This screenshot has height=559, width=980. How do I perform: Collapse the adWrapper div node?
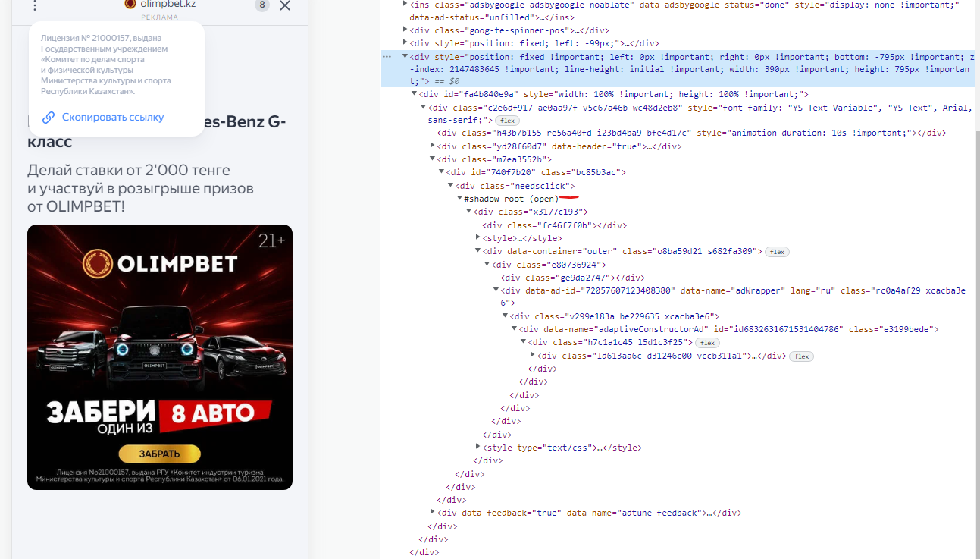(496, 290)
